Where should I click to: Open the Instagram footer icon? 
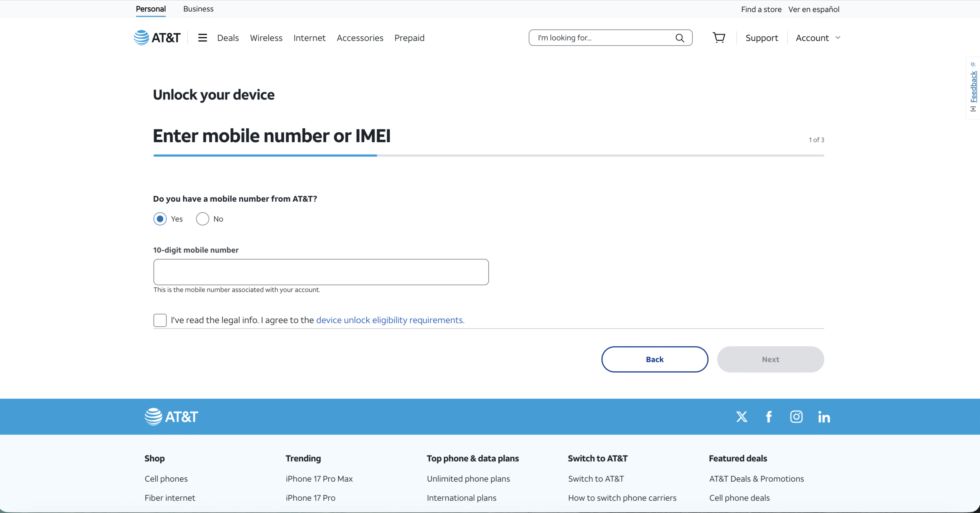click(796, 417)
